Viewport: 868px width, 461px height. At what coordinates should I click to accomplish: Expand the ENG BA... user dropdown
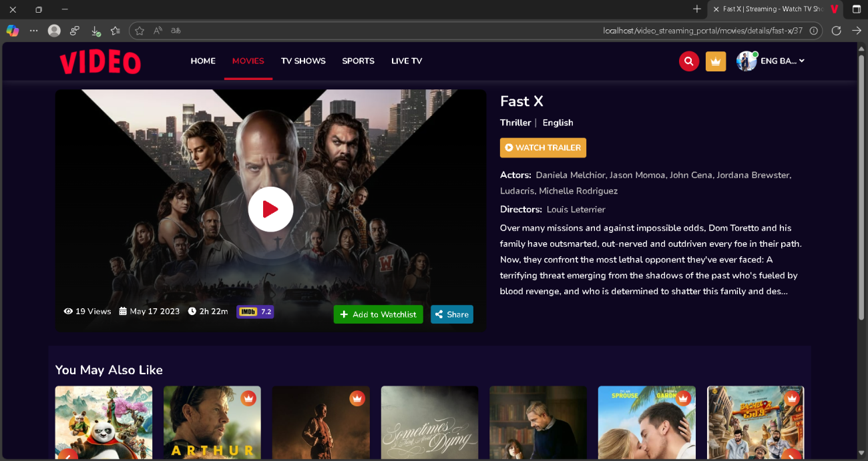pos(771,61)
